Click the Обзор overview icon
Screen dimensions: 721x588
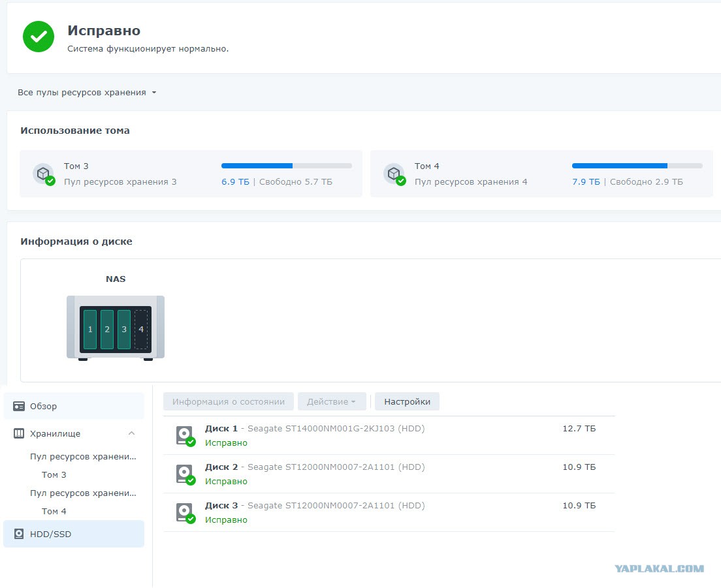tap(19, 406)
